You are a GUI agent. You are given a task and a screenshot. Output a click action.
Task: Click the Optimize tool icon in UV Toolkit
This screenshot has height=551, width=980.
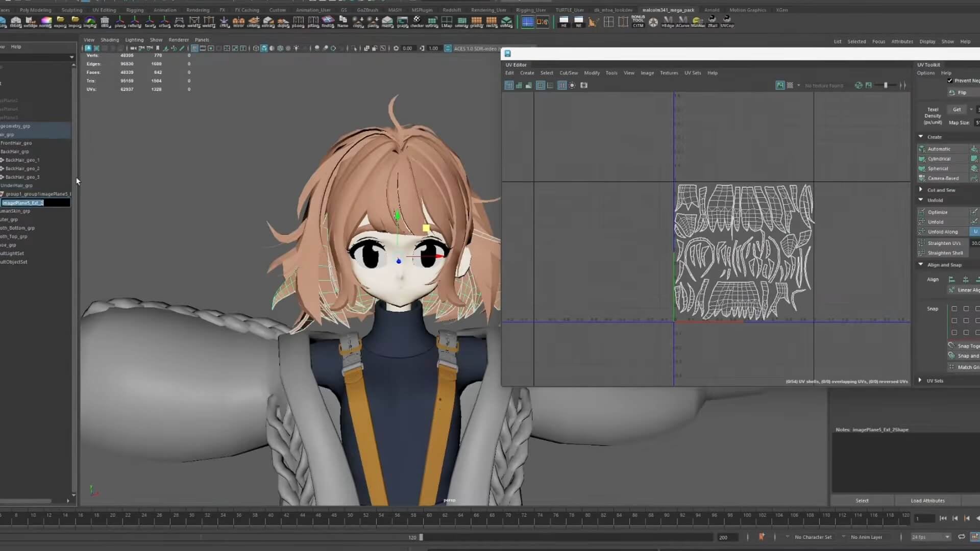922,212
